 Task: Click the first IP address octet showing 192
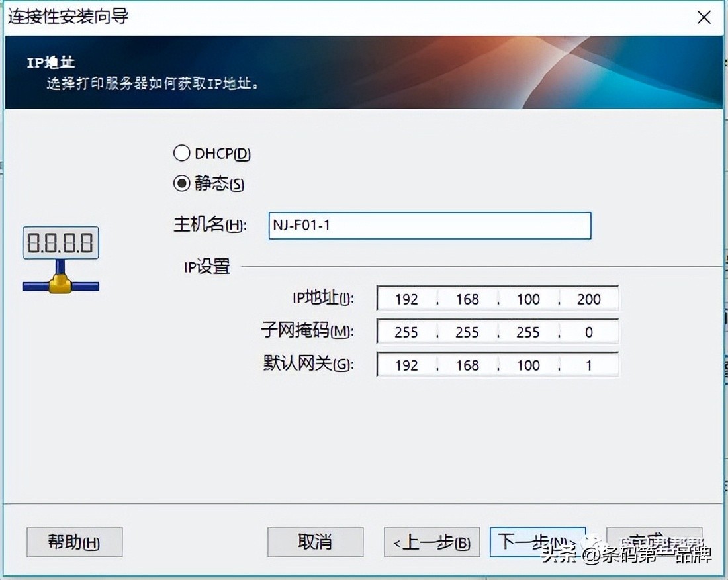point(406,299)
